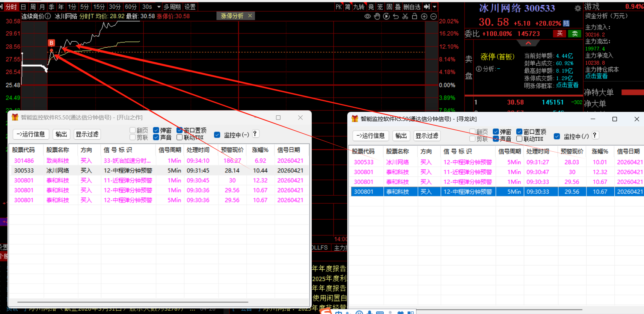Image resolution: width=644 pixels, height=314 pixels.
Task: Toggle 监控中 checkbox in 寻龙诀 window
Action: 557,136
